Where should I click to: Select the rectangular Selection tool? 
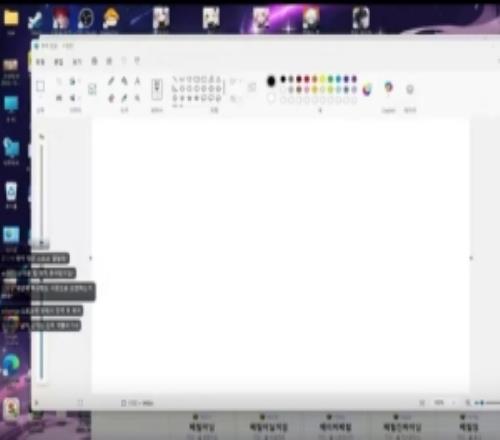[x=40, y=86]
